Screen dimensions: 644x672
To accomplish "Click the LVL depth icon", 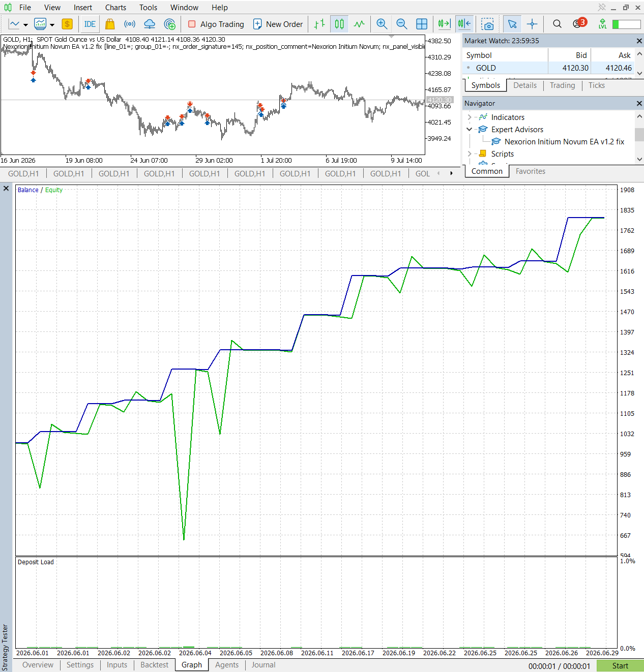I will point(603,24).
